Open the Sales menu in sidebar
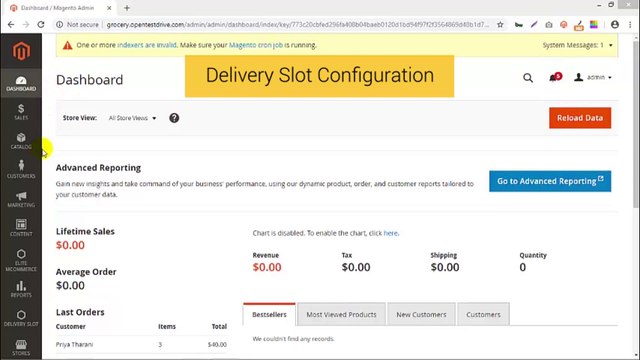The image size is (640, 360). coord(21,112)
